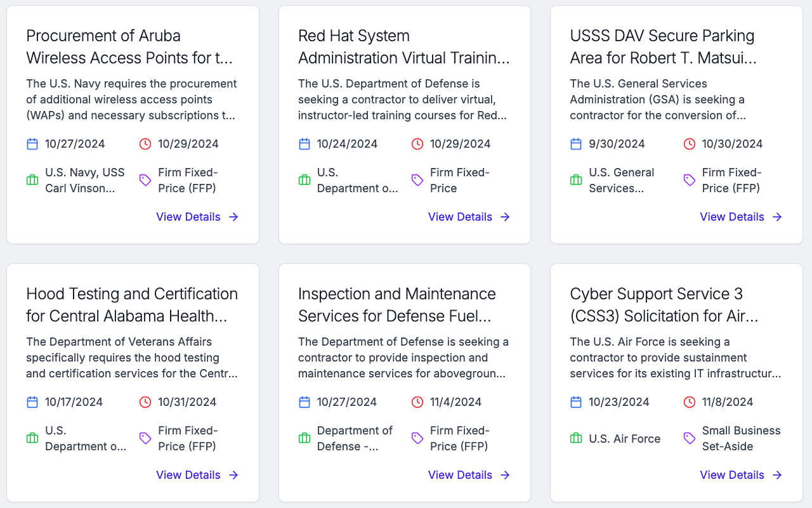Click the Inspection card description text
Viewport: 812px width, 508px height.
[x=403, y=358]
